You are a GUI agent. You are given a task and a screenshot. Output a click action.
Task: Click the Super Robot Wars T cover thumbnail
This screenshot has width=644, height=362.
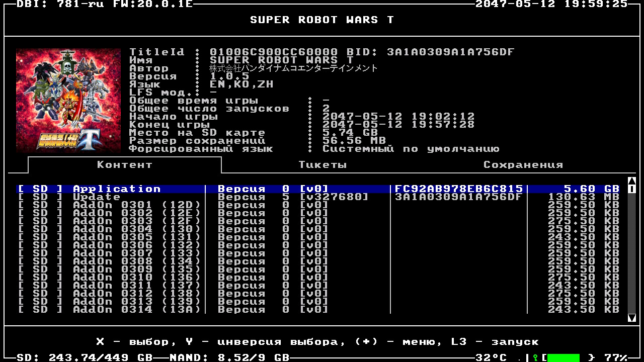[x=68, y=101]
